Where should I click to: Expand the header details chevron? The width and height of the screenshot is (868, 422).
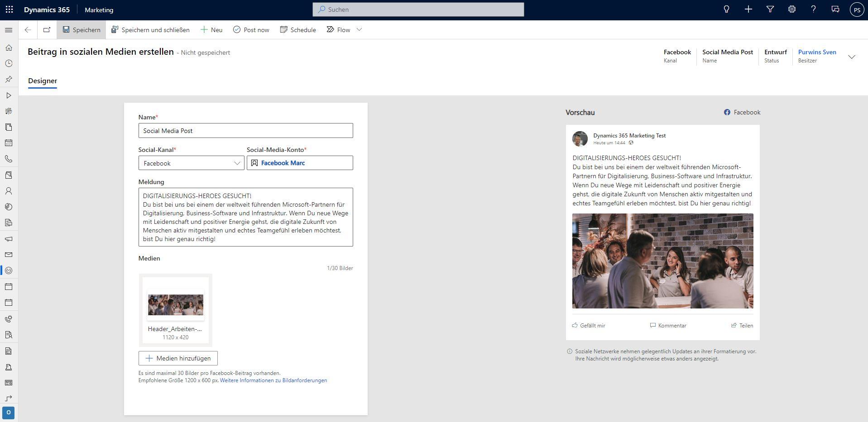pyautogui.click(x=852, y=57)
